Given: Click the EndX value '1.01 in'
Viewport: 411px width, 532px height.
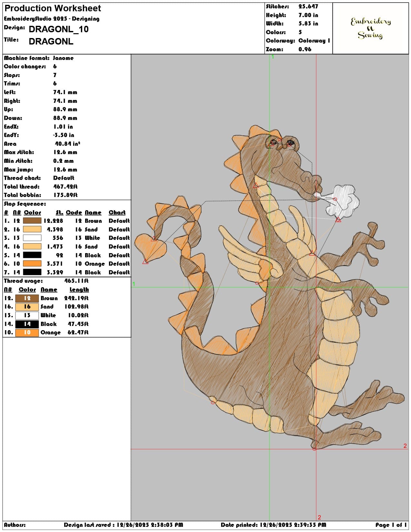Looking at the screenshot, I should point(64,127).
